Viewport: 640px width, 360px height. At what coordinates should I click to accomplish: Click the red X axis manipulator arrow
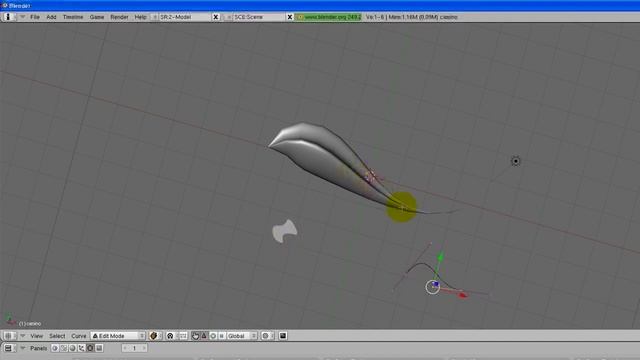[462, 295]
